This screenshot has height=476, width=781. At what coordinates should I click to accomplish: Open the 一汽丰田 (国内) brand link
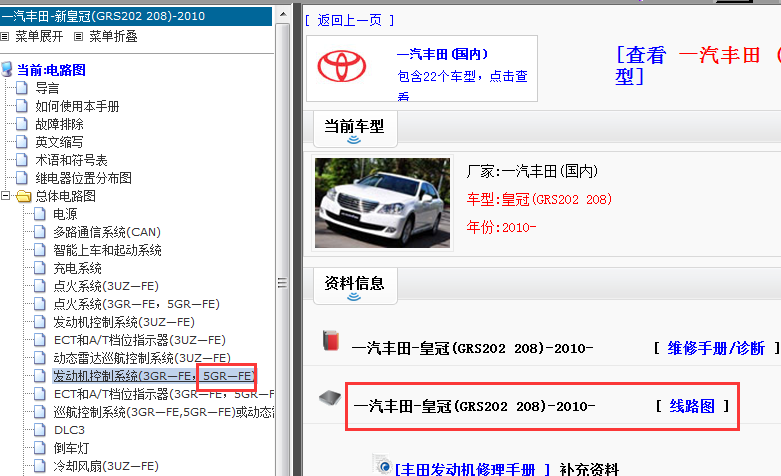442,54
